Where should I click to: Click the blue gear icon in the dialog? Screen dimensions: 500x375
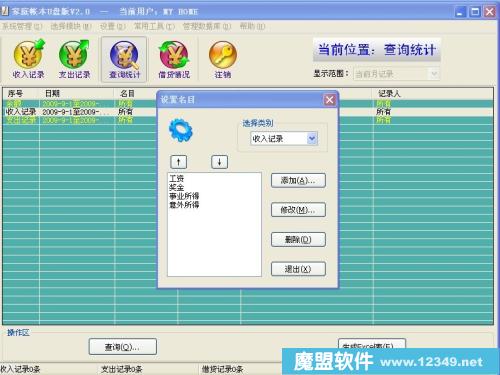(x=180, y=131)
